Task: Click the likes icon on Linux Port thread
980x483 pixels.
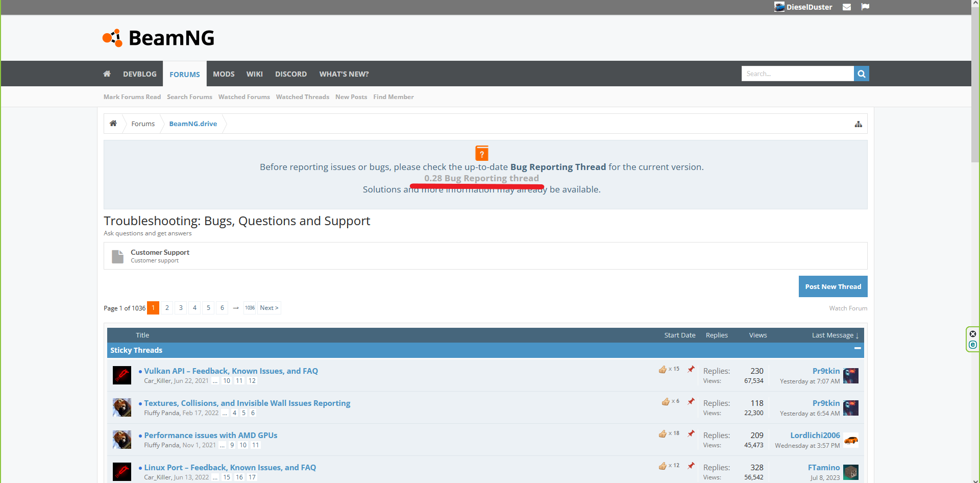Action: pos(663,466)
